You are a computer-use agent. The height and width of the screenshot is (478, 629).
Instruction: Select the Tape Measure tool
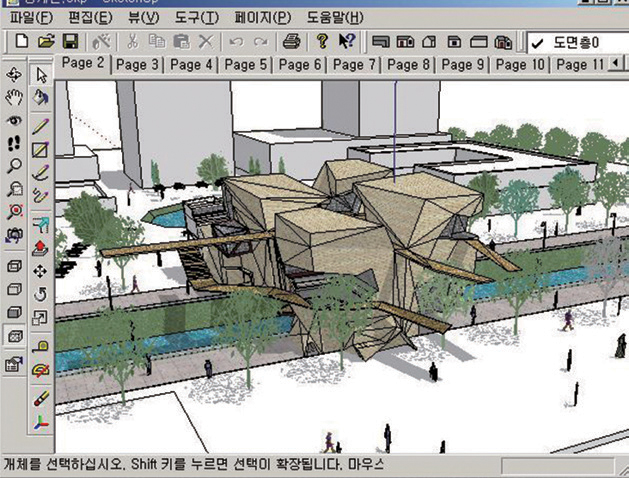41,345
